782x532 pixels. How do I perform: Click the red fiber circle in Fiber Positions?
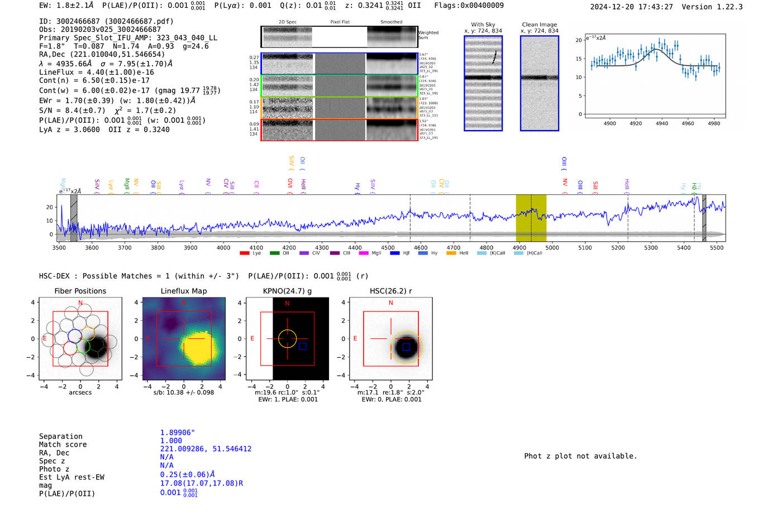[x=70, y=348]
